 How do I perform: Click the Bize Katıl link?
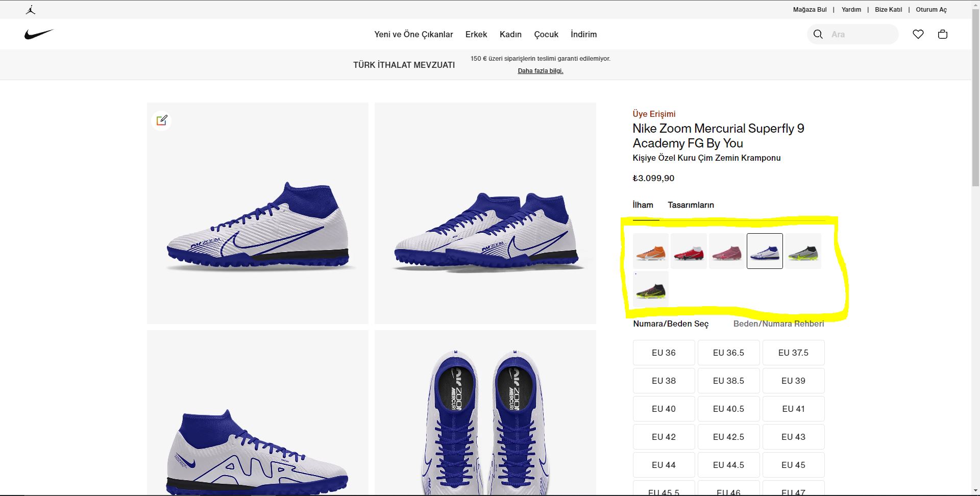pyautogui.click(x=889, y=10)
